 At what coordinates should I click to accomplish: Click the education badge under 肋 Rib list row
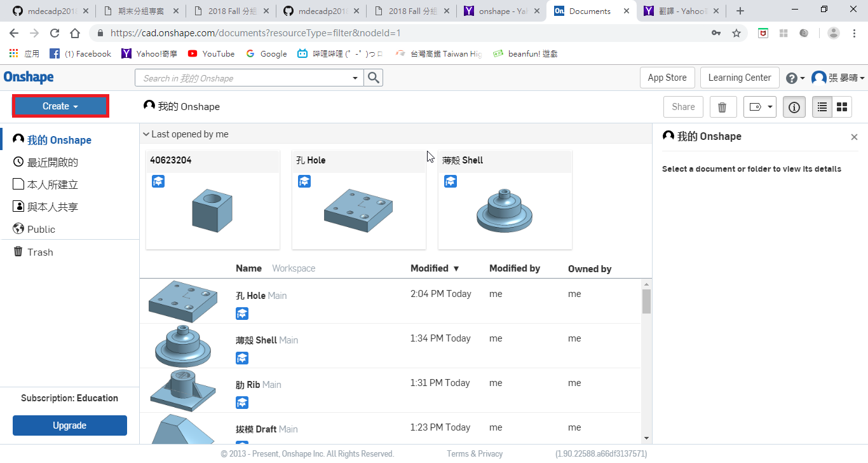click(x=242, y=403)
